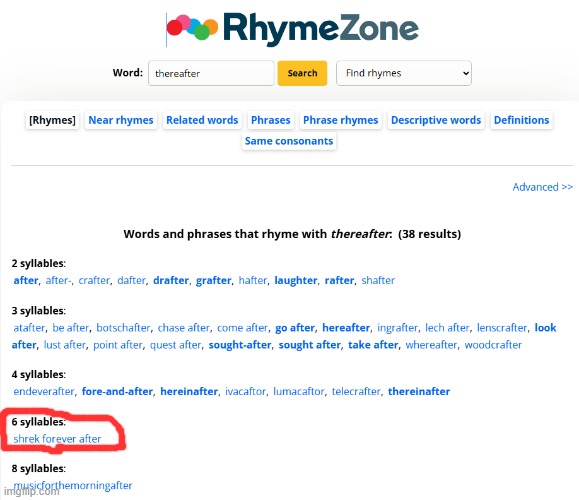Click the RhymeZone colorful dots logo
579x500 pixels.
[192, 27]
